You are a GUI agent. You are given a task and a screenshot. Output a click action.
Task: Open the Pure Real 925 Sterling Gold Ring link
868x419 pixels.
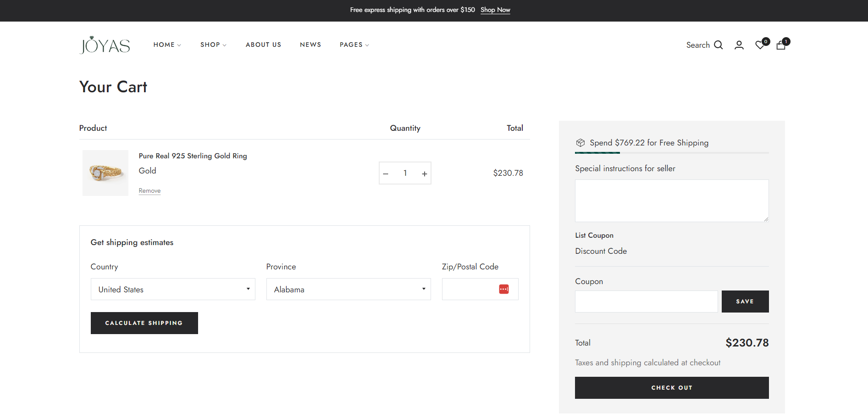(x=193, y=156)
